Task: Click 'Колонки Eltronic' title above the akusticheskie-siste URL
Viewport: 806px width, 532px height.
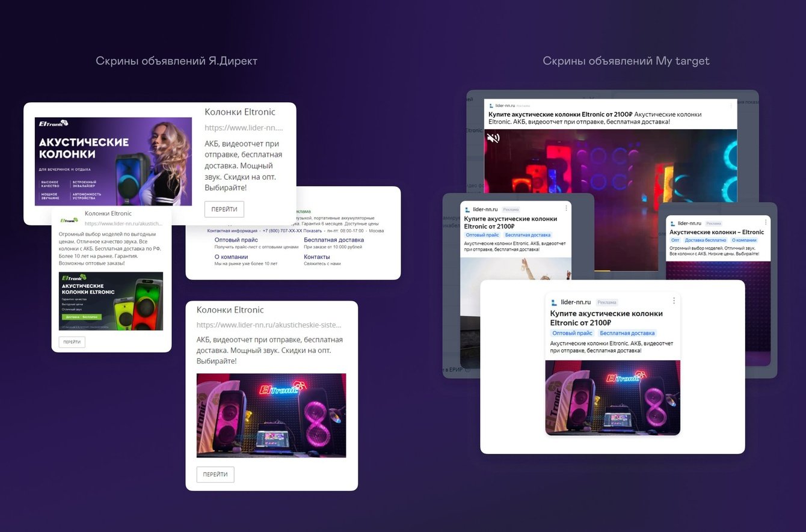Action: tap(230, 310)
